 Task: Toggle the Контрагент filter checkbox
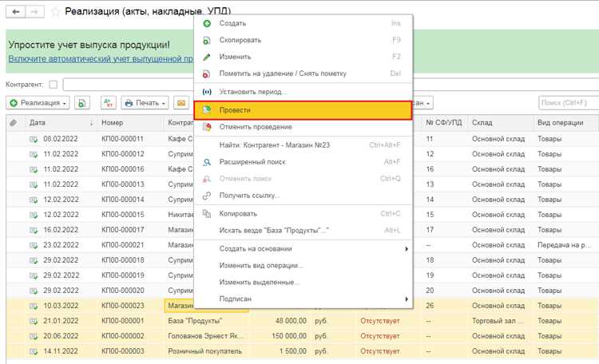pyautogui.click(x=53, y=85)
